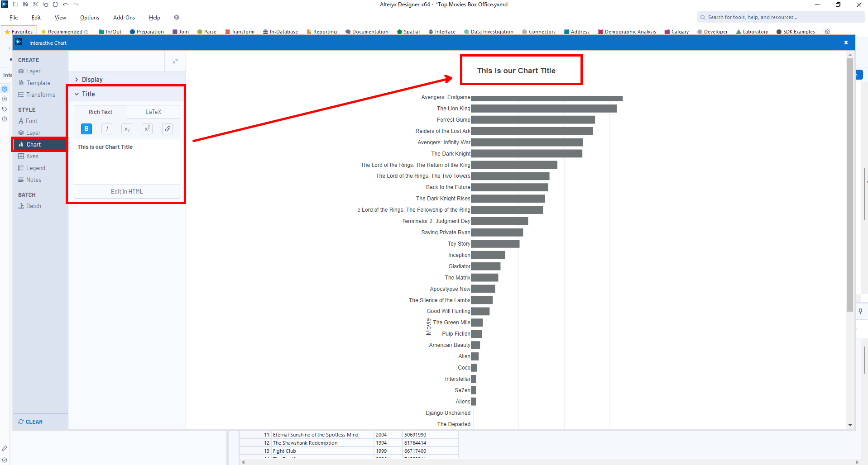Open Legend style settings

(35, 168)
